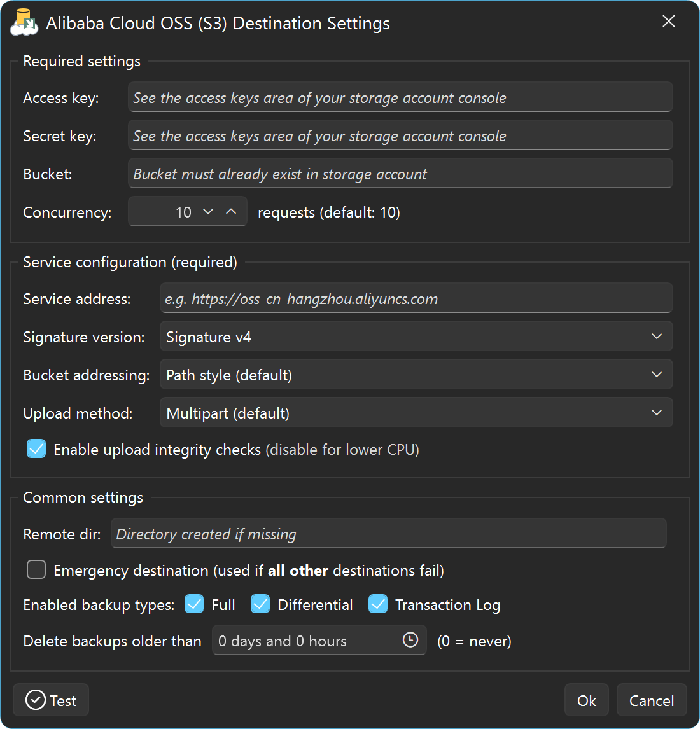Click the Remote dir input field

coord(388,533)
